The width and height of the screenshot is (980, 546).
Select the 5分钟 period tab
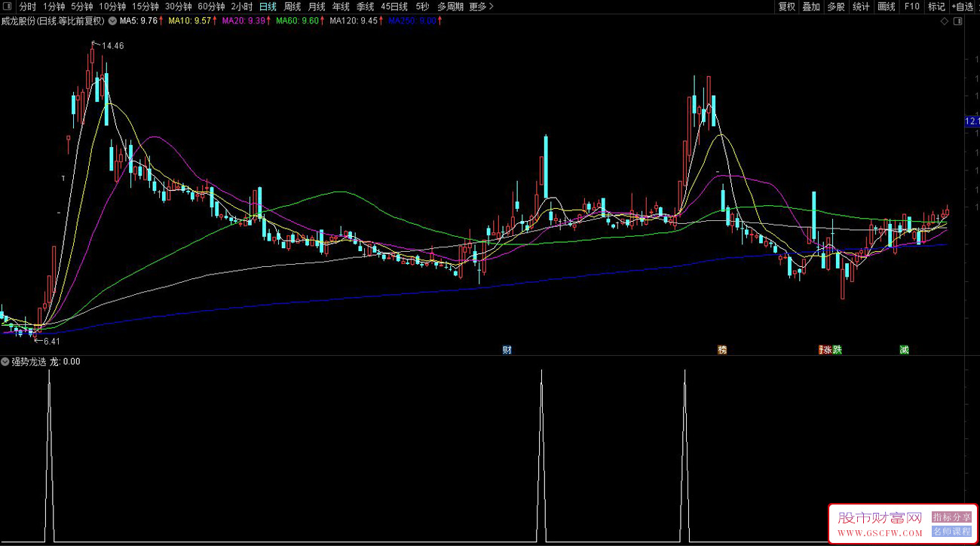[81, 7]
